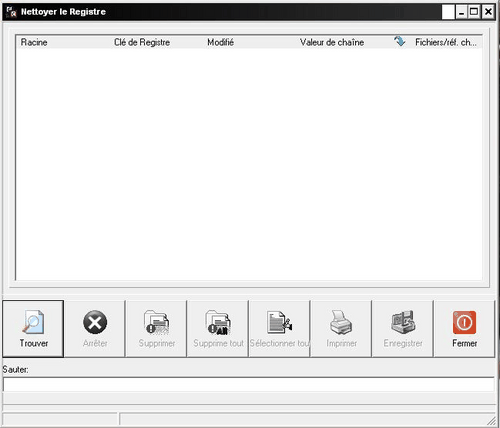Sort by Valeur de chaîne column
This screenshot has height=428, width=500.
click(x=332, y=42)
